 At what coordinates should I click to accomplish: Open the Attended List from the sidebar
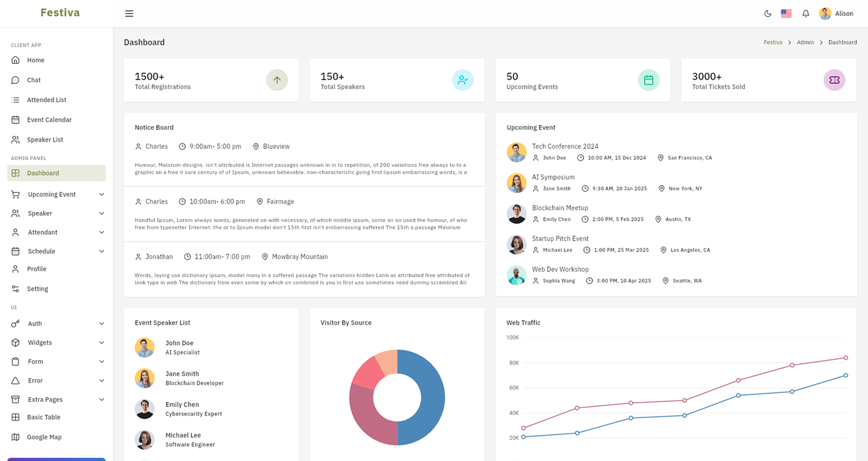tap(47, 99)
